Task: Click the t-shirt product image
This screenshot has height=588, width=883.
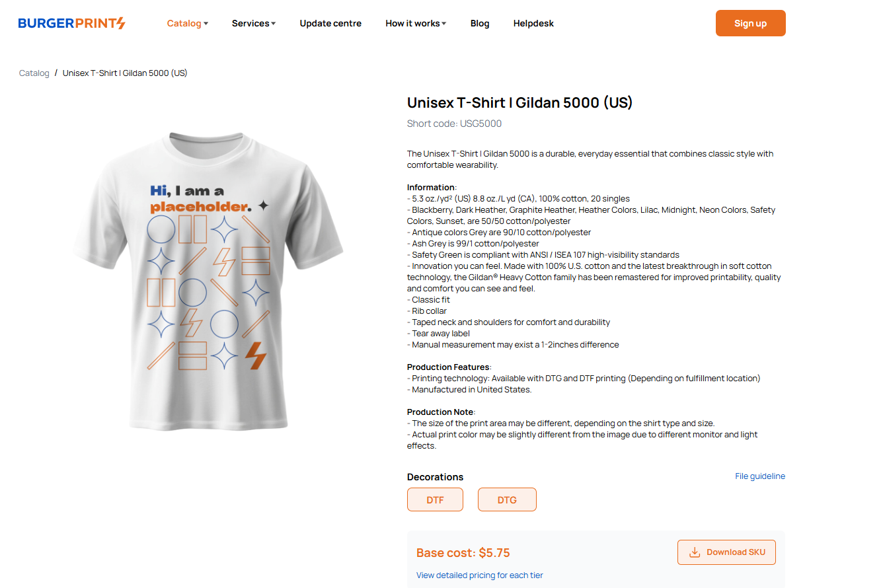Action: (208, 281)
